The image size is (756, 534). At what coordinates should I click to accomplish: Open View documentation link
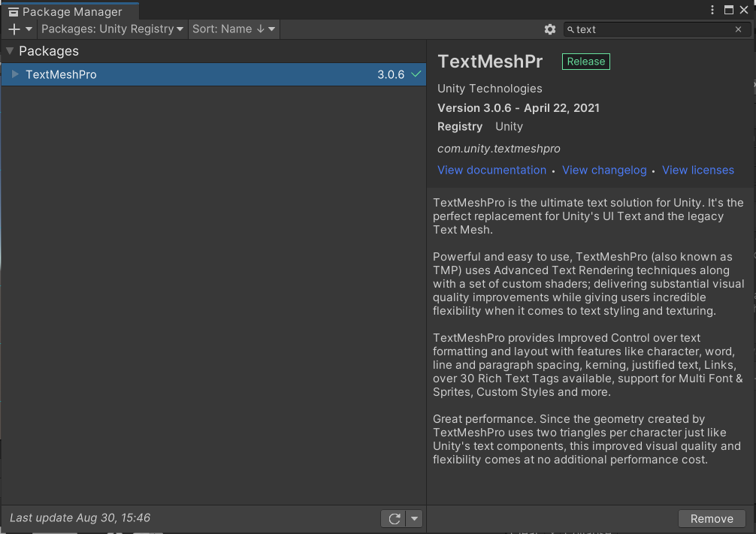[x=491, y=170]
